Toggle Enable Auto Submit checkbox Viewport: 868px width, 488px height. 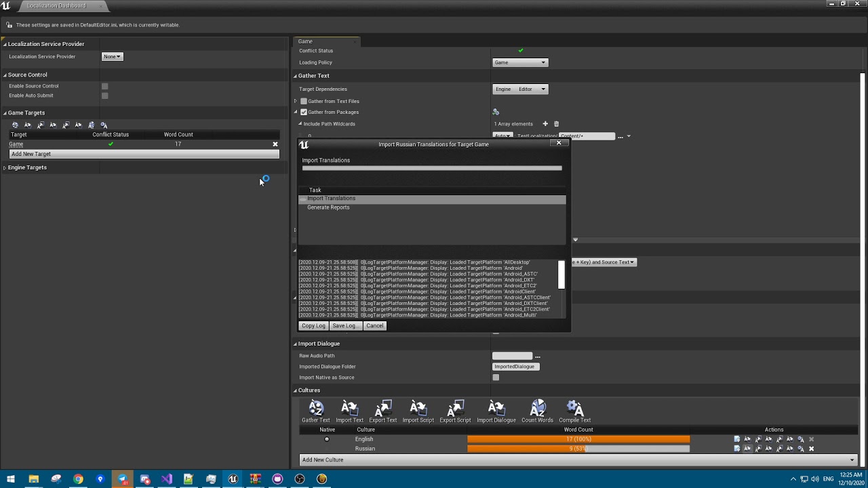click(x=104, y=96)
